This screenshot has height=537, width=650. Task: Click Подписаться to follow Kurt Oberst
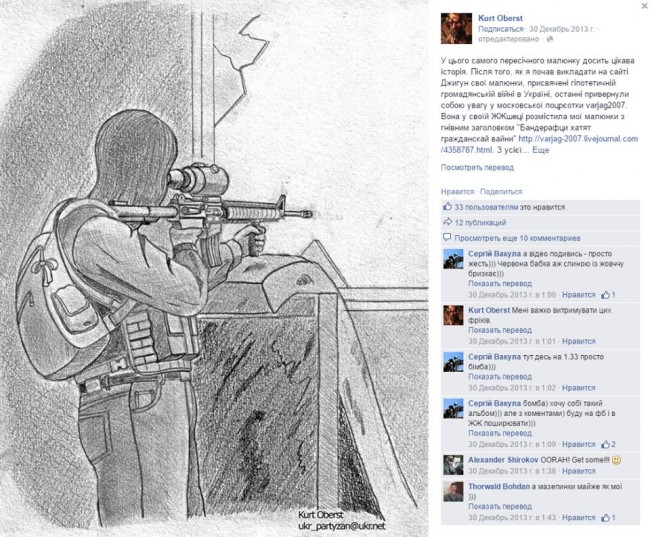500,29
